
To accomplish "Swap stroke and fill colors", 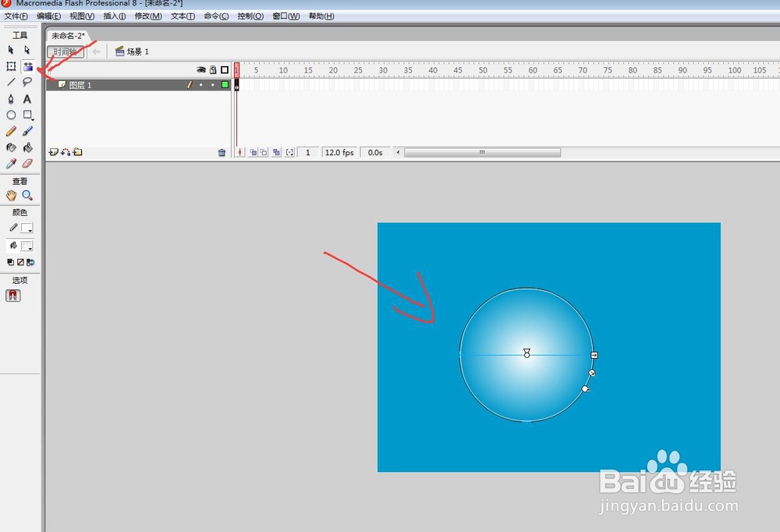I will (30, 262).
